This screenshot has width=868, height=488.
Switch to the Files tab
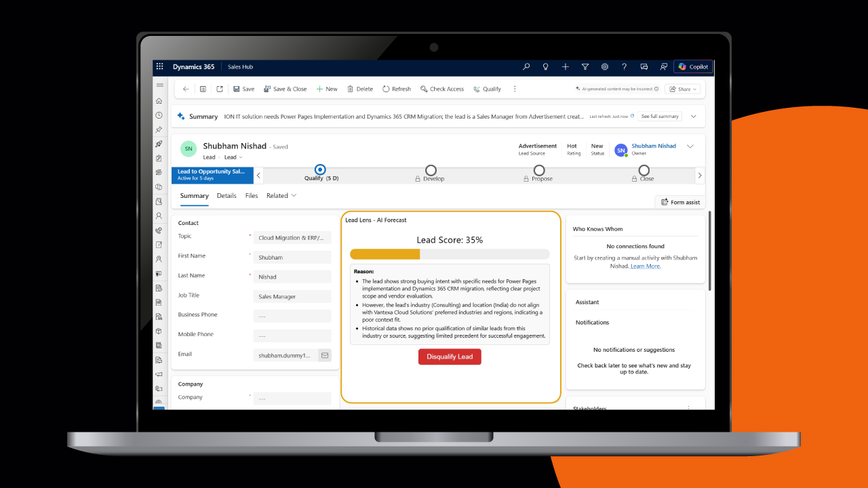[252, 196]
